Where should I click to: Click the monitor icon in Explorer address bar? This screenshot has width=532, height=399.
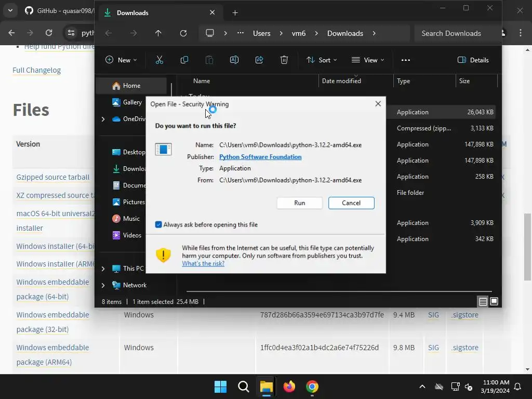pos(210,33)
